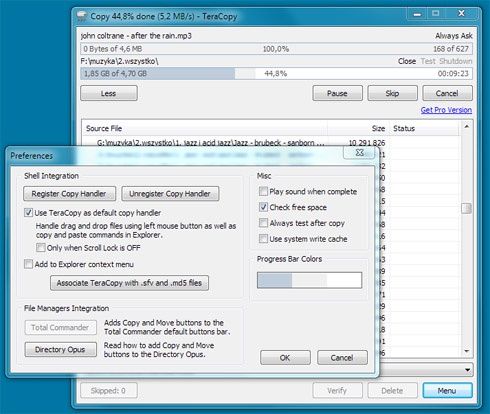This screenshot has height=414, width=490.
Task: Close the Preferences dialog with X icon
Action: [359, 153]
